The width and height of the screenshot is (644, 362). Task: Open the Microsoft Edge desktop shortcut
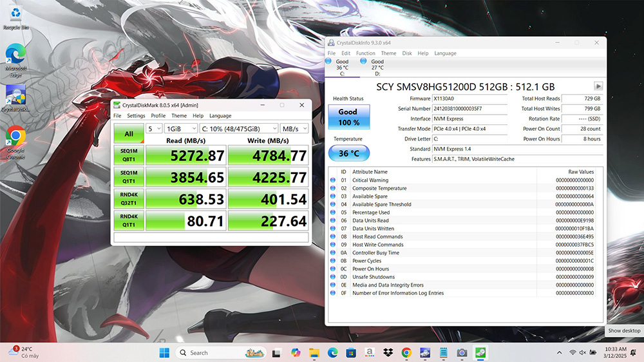click(15, 60)
